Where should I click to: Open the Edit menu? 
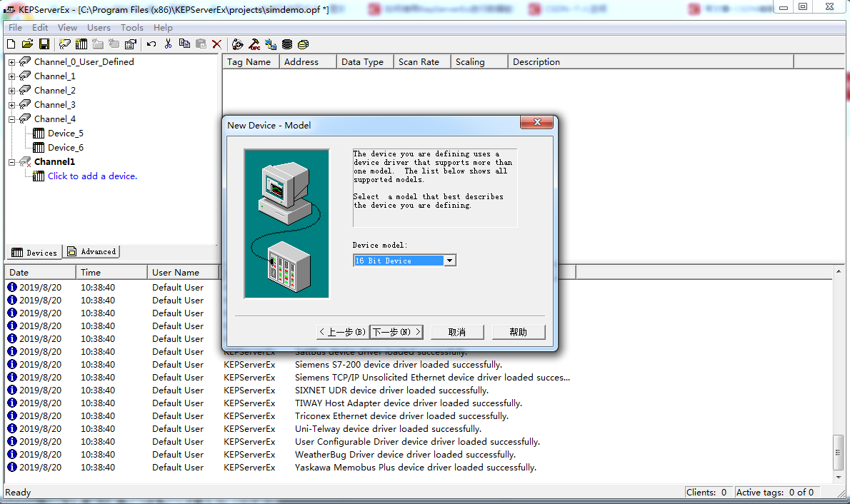pyautogui.click(x=39, y=28)
